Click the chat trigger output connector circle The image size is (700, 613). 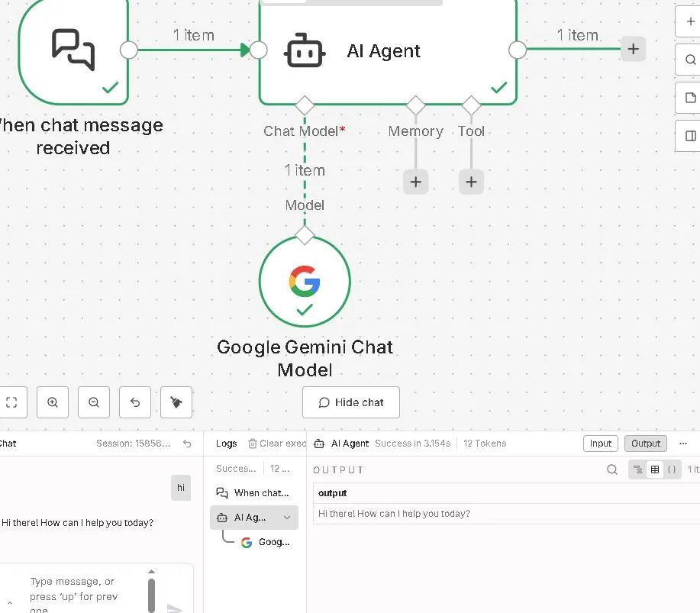pyautogui.click(x=129, y=50)
